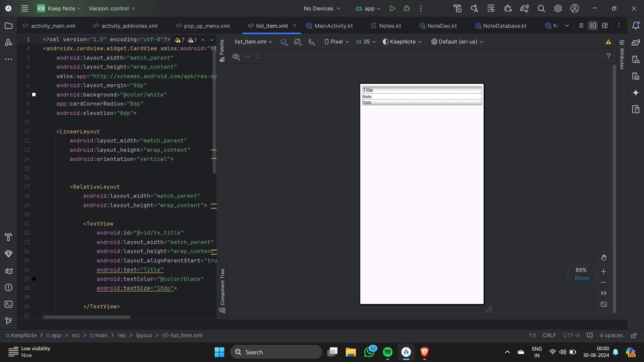Attach debugger to Android process

pos(508,8)
